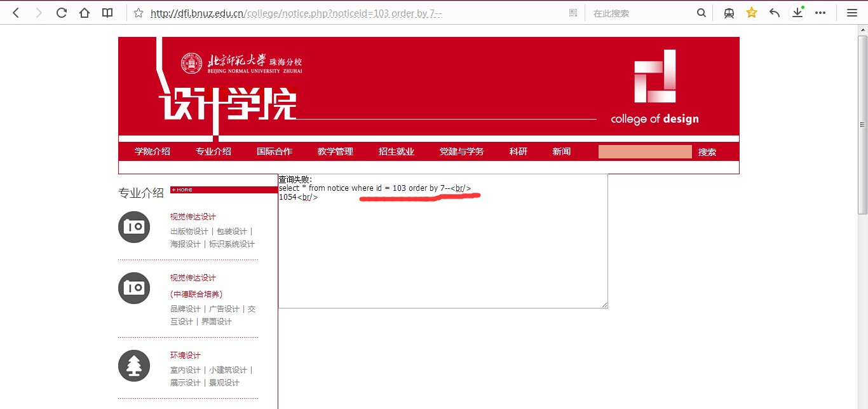Viewport: 868px width, 409px height.
Task: Open the hamburger main menu
Action: [852, 13]
